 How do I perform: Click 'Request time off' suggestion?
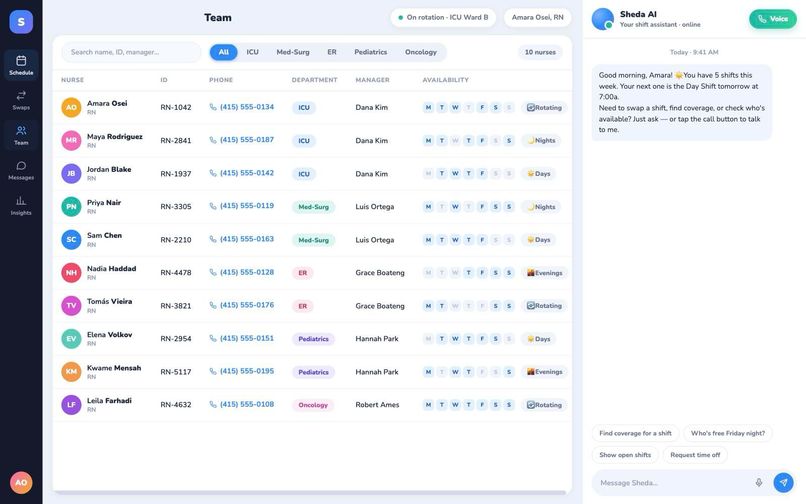[695, 455]
